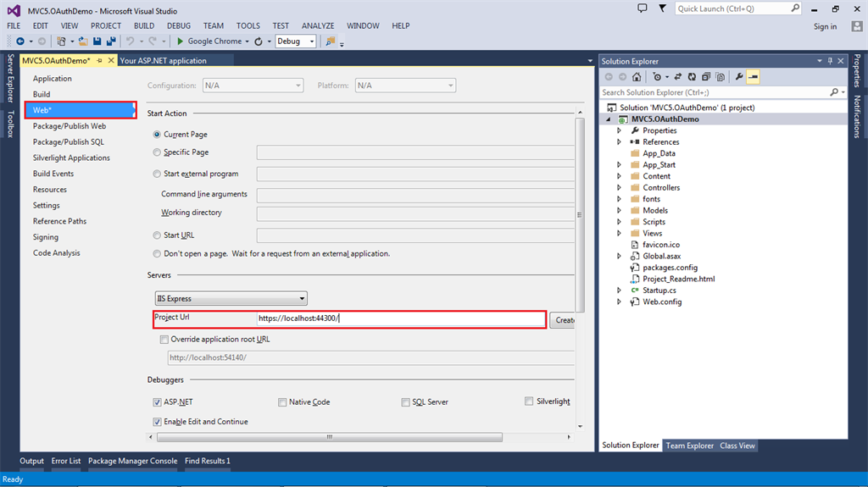Click the Sync with Active Document icon

[x=679, y=77]
